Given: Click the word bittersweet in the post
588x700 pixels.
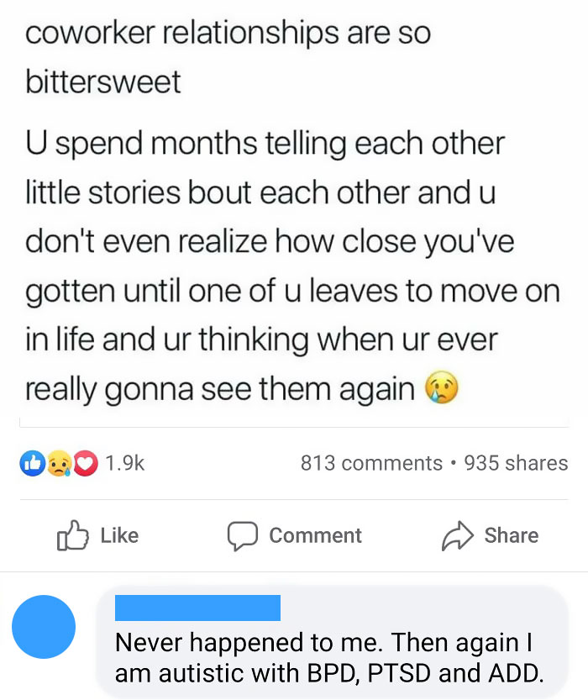Looking at the screenshot, I should point(103,82).
